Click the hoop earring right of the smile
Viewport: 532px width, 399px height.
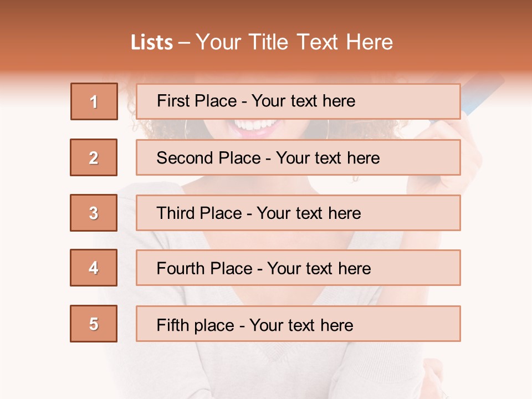[x=327, y=127]
